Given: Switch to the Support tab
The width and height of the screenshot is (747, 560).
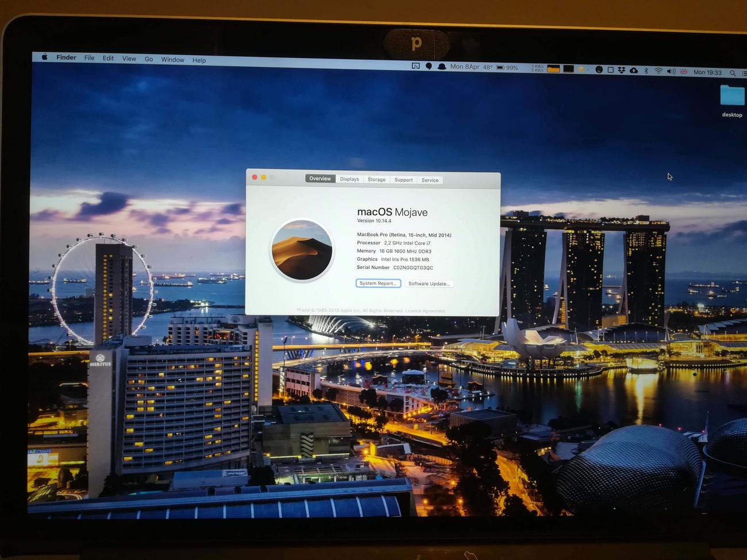Looking at the screenshot, I should 403,180.
